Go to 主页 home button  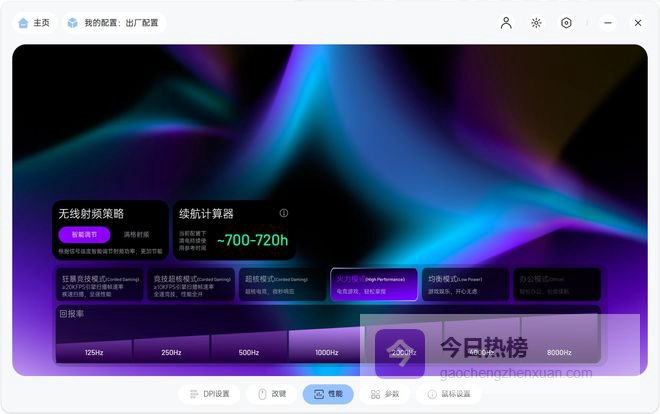pos(33,23)
